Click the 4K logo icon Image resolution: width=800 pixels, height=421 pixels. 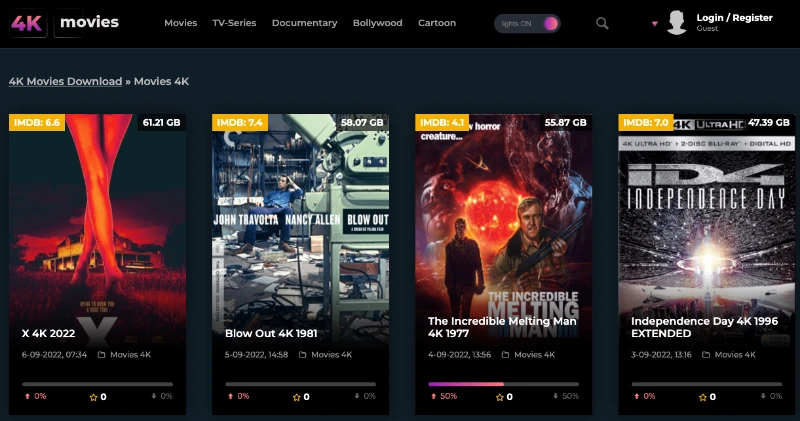28,23
